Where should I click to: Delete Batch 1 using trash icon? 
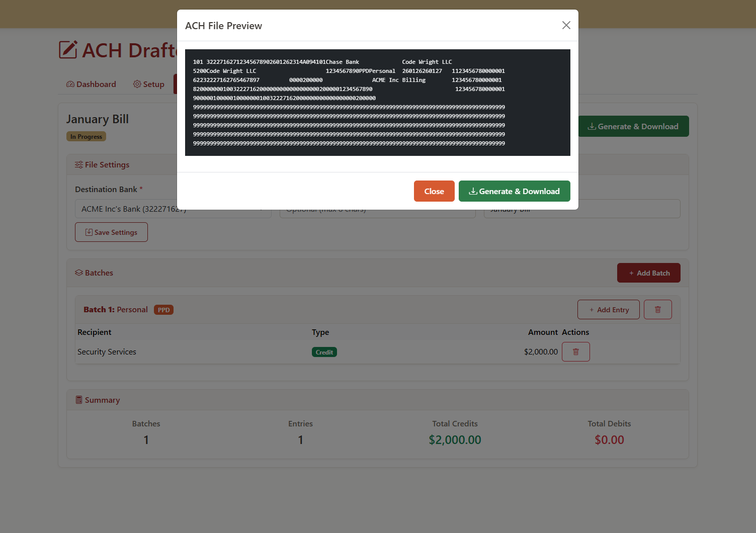point(657,310)
